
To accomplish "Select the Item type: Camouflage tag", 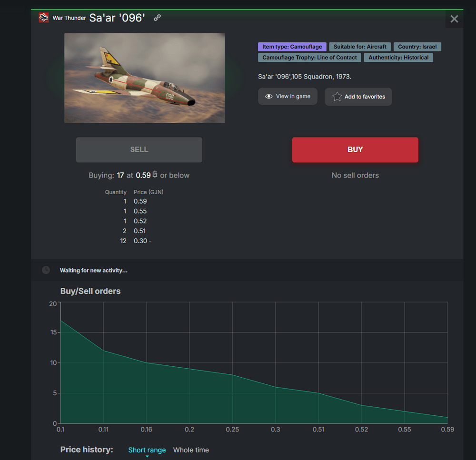I will [292, 47].
